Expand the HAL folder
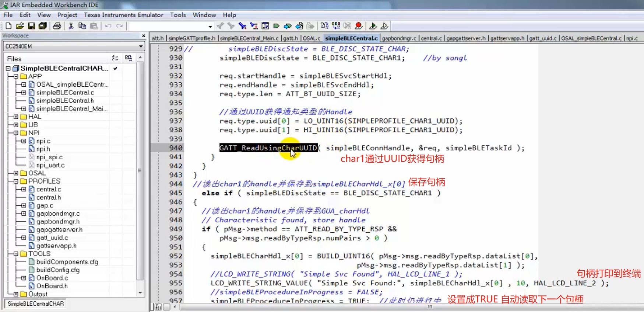The image size is (644, 312). [x=16, y=117]
